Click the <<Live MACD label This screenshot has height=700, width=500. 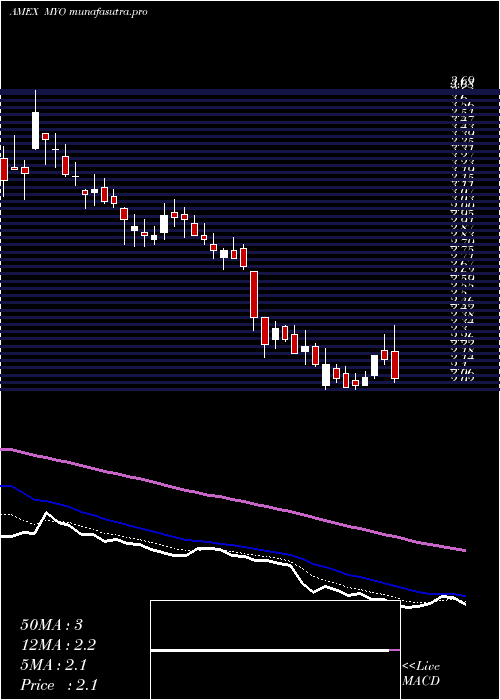click(421, 674)
